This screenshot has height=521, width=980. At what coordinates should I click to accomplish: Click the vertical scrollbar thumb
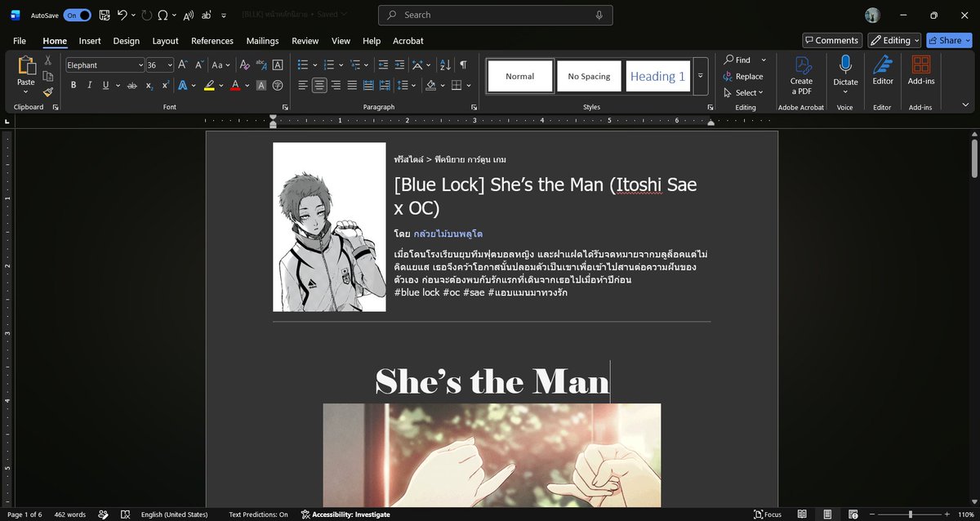point(973,157)
